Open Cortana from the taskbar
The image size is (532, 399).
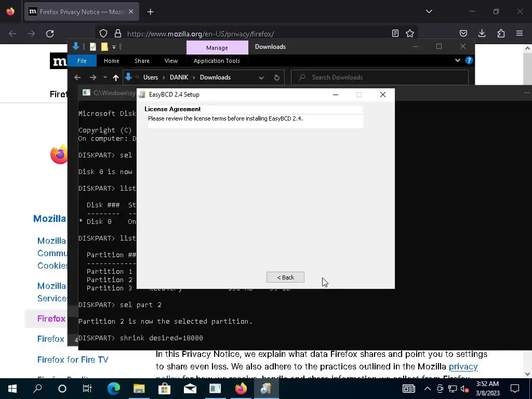(x=62, y=389)
